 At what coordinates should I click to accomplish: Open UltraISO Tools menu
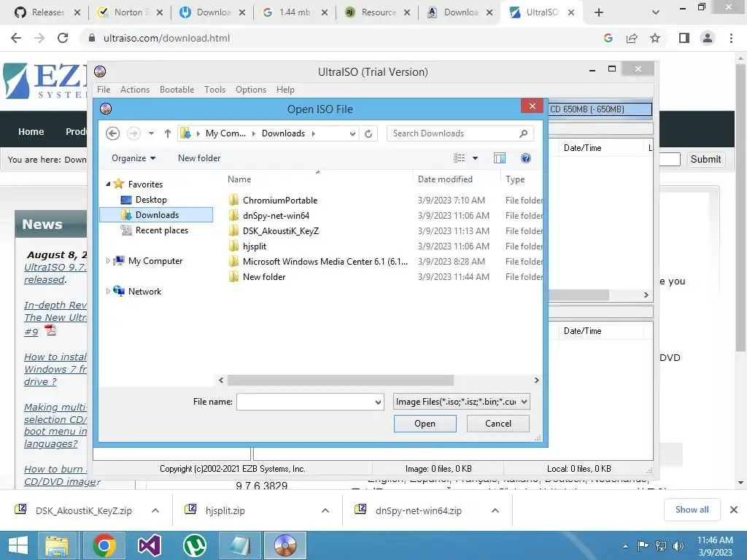click(x=215, y=90)
